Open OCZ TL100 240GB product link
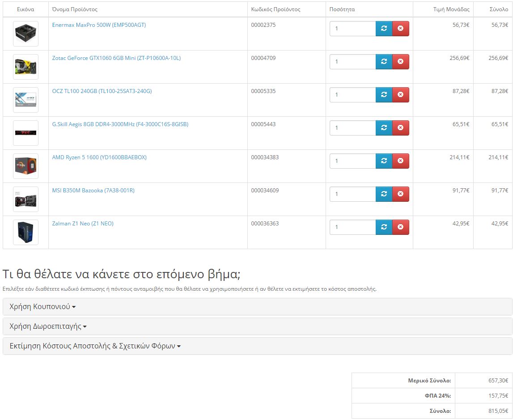 102,91
